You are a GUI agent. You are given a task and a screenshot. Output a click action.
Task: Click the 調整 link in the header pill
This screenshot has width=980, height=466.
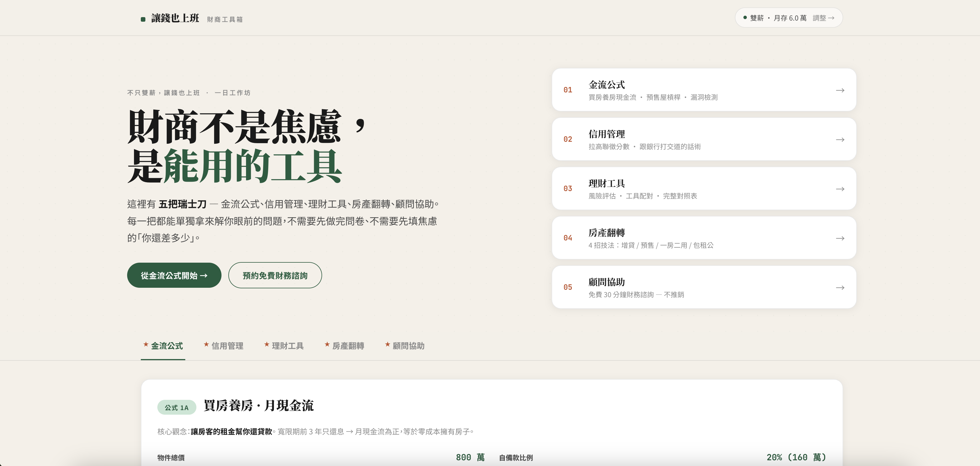tap(823, 18)
